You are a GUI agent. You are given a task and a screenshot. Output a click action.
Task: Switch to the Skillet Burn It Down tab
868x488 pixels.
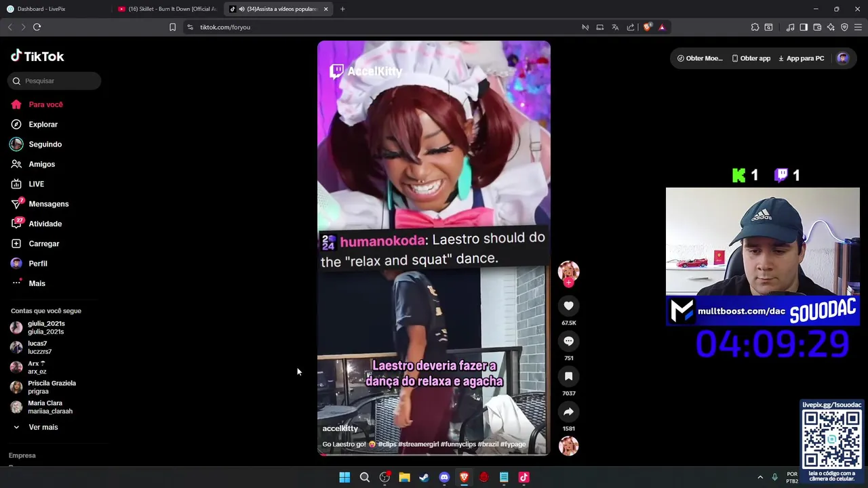167,9
